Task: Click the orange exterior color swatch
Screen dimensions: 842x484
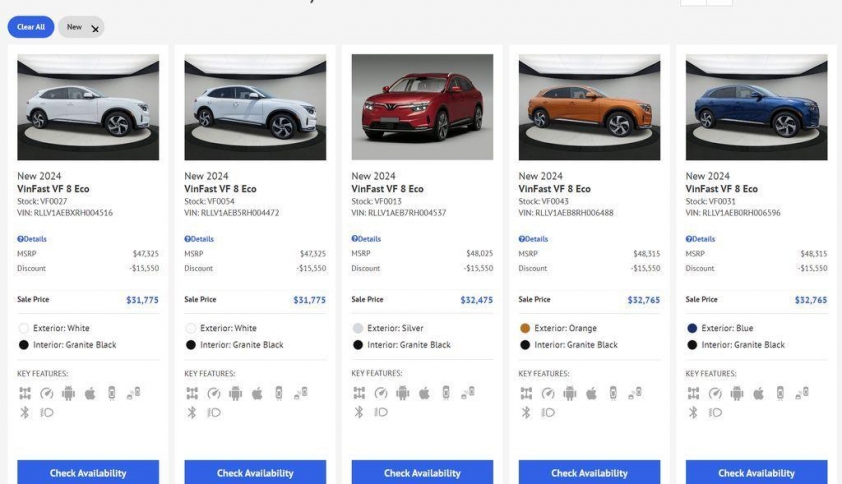Action: tap(525, 328)
